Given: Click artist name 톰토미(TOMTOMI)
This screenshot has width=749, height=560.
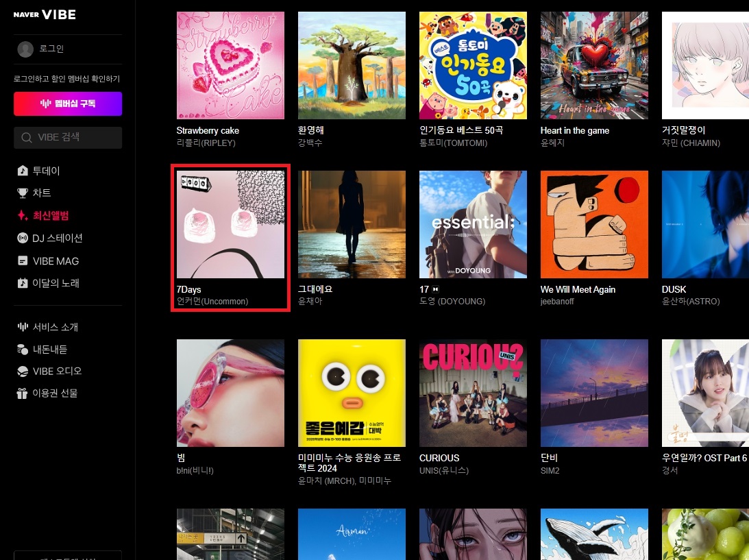Looking at the screenshot, I should click(454, 143).
